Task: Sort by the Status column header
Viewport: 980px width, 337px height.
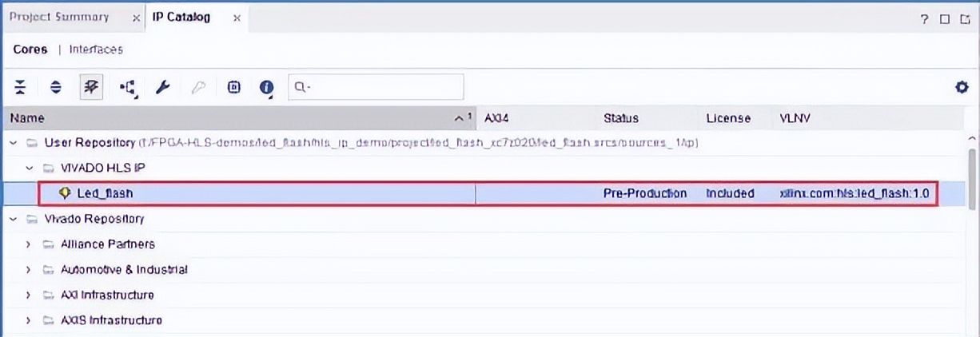Action: (647, 118)
